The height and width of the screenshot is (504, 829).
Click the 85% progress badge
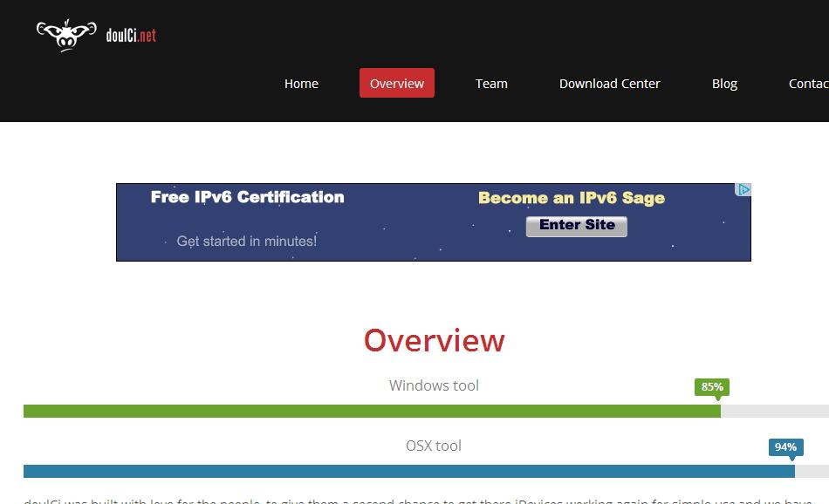tap(712, 387)
